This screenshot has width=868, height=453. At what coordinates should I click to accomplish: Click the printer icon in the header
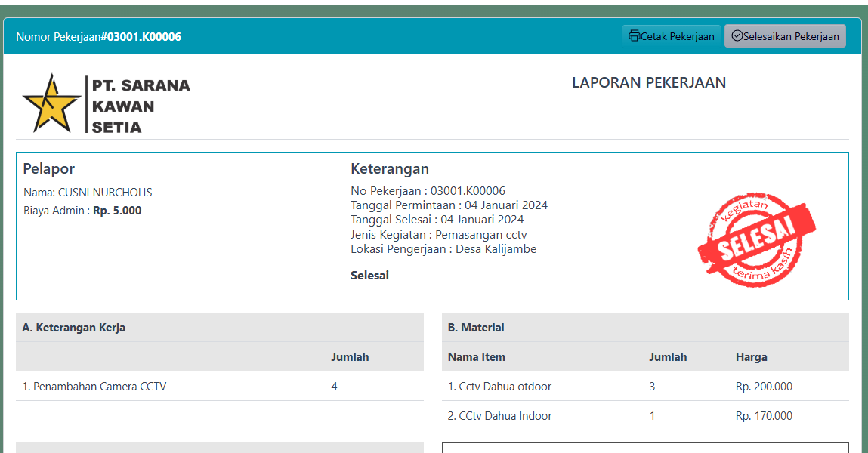tap(635, 36)
